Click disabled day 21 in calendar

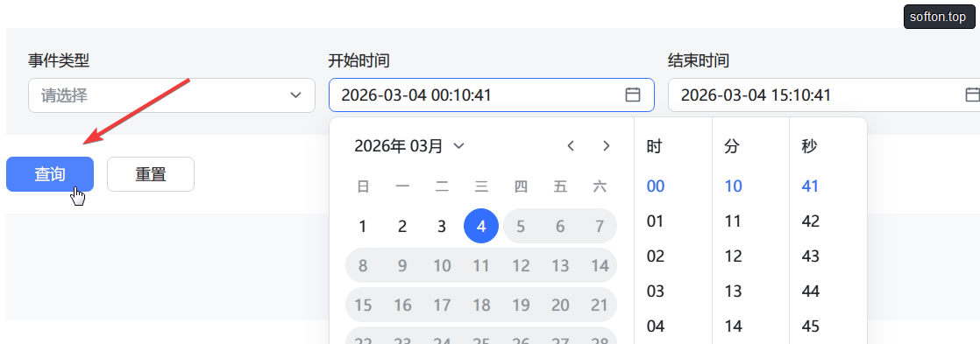pos(600,305)
